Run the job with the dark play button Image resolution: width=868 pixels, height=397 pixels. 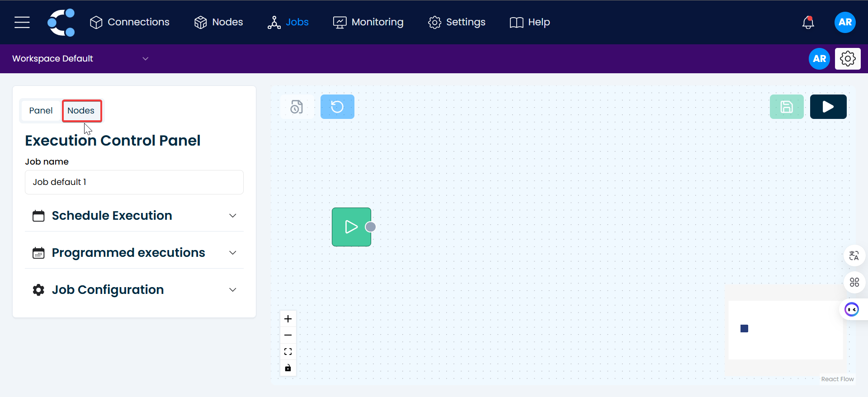[828, 107]
